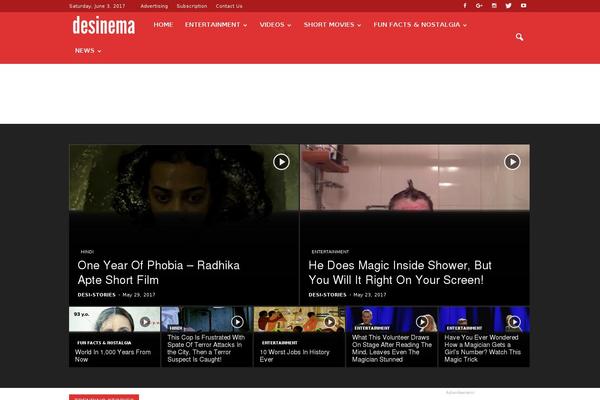Click the May 29, 2017 date text
This screenshot has height=400, width=600.
click(x=139, y=295)
